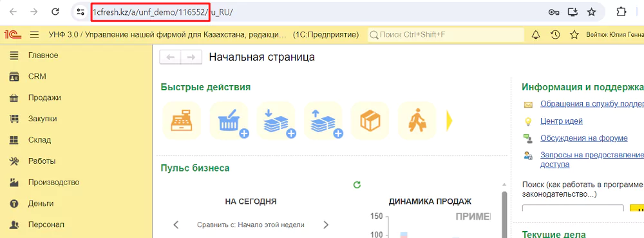
Task: Click the orange box quick action
Action: point(370,121)
